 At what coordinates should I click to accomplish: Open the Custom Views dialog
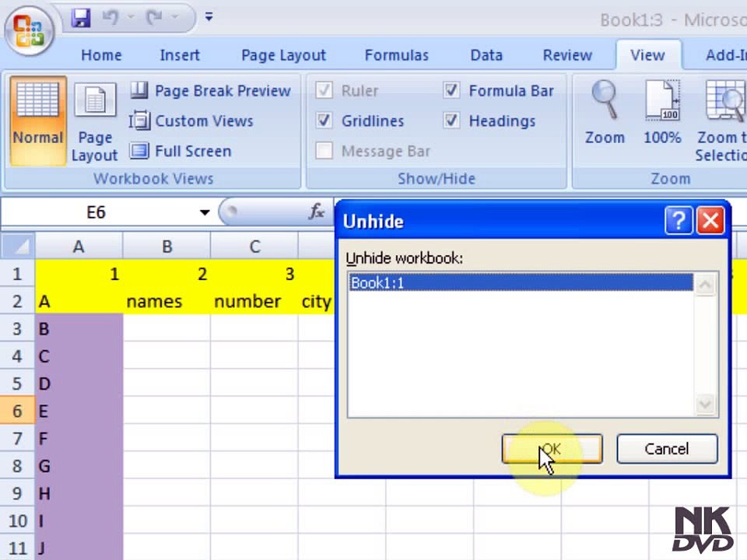(191, 121)
